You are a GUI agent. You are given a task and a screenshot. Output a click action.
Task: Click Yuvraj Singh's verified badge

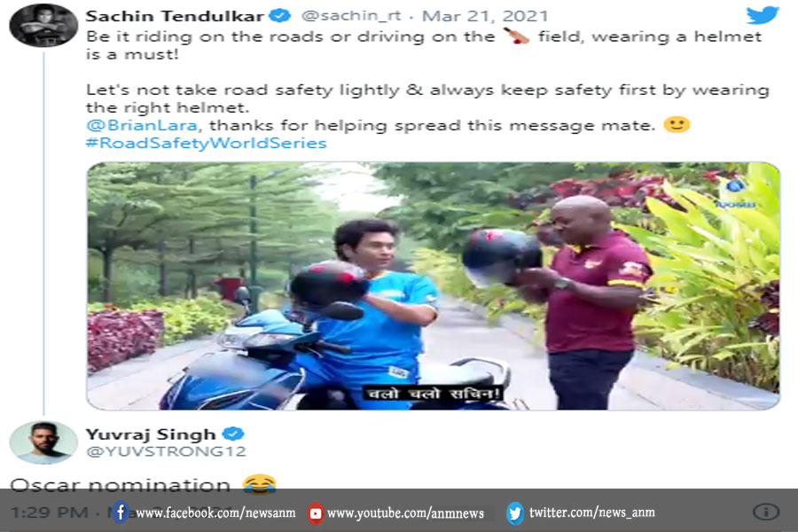click(x=233, y=434)
